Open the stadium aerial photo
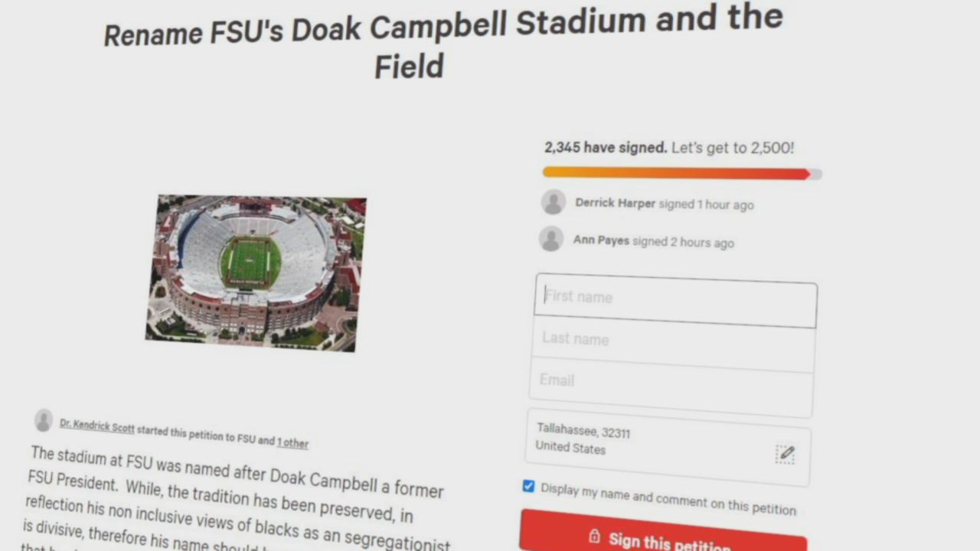Viewport: 980px width, 551px height. click(x=256, y=272)
